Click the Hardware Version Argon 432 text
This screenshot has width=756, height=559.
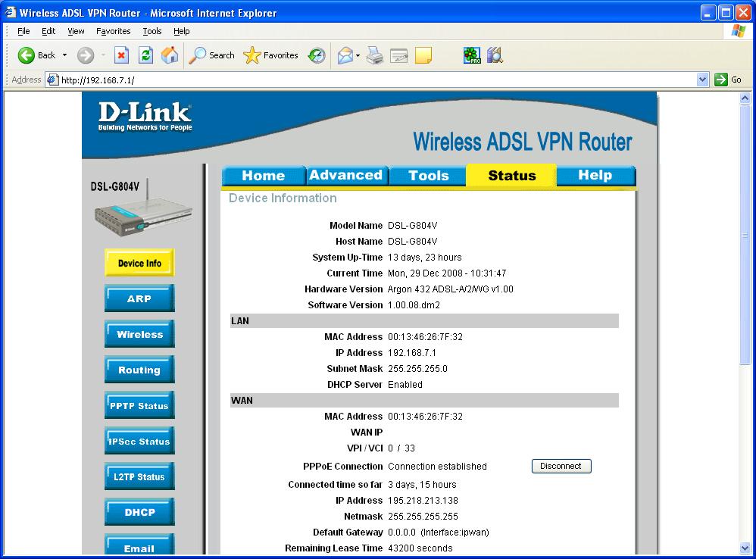coord(450,289)
